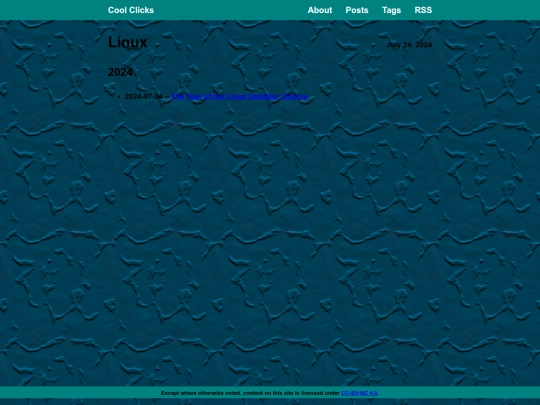Click the word 'Clicks' in the site title
This screenshot has width=540, height=405.
142,10
